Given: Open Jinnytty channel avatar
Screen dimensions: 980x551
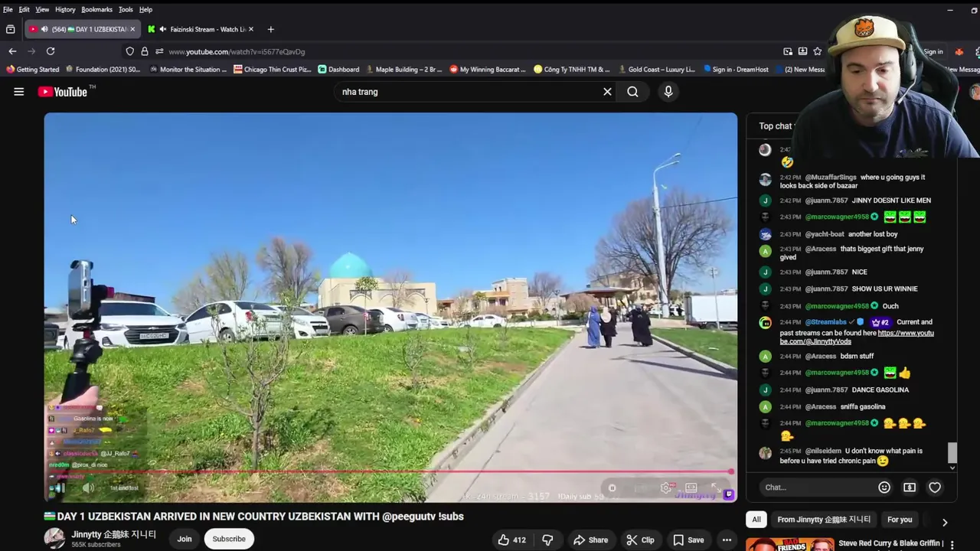Looking at the screenshot, I should (54, 539).
